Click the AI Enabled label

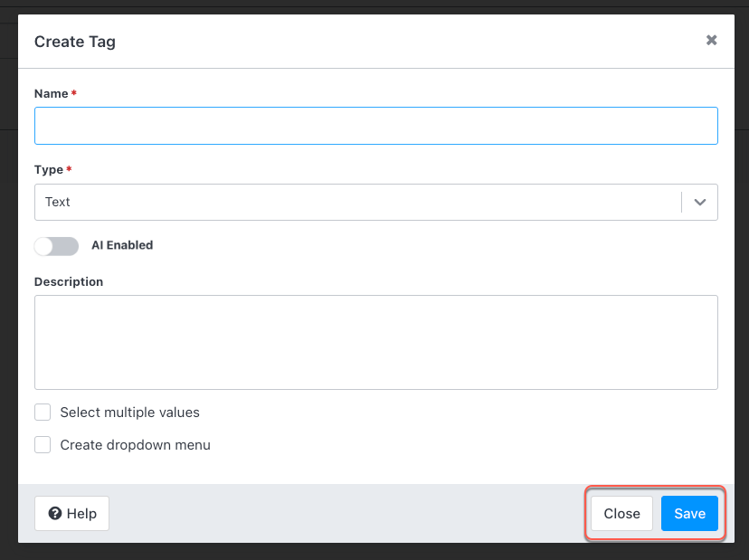click(122, 245)
